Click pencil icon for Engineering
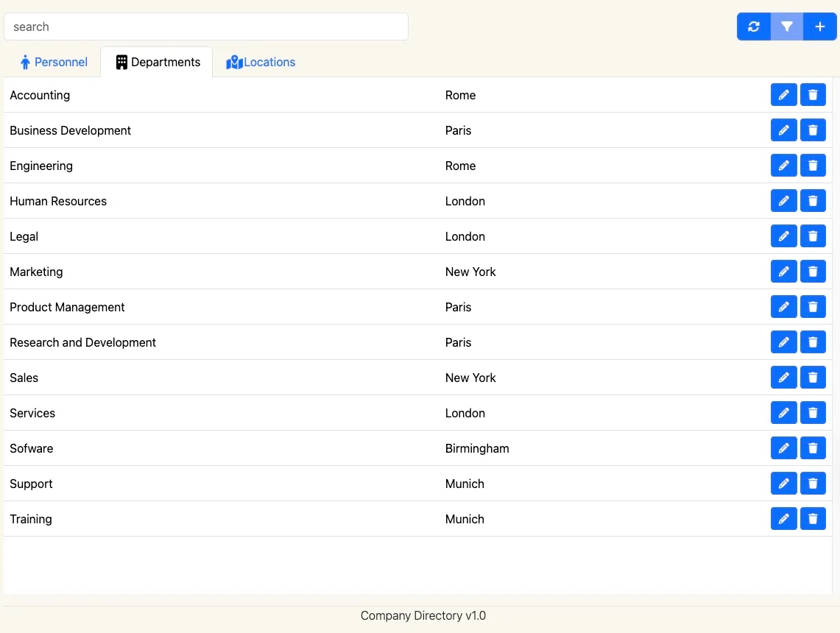 pos(783,166)
